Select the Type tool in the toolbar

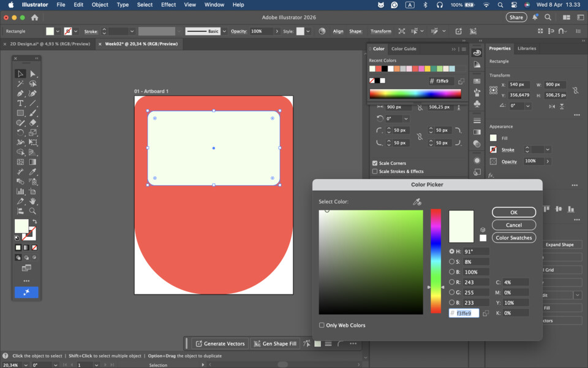pyautogui.click(x=20, y=103)
